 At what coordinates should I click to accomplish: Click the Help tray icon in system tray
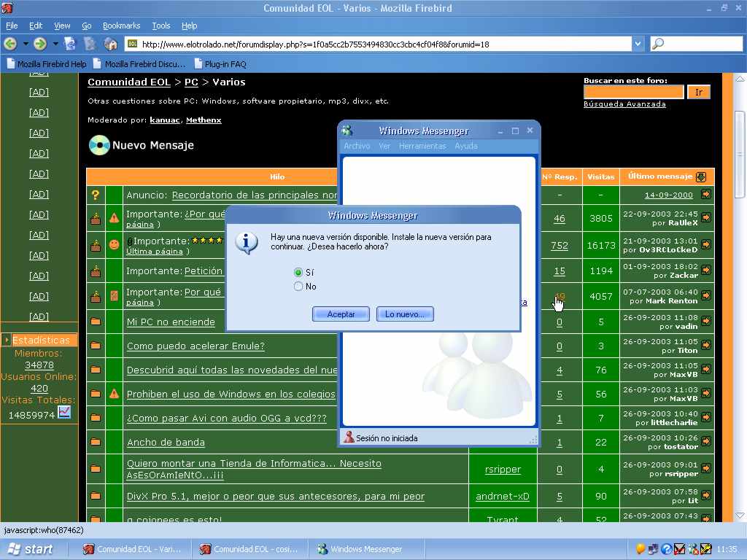point(666,549)
